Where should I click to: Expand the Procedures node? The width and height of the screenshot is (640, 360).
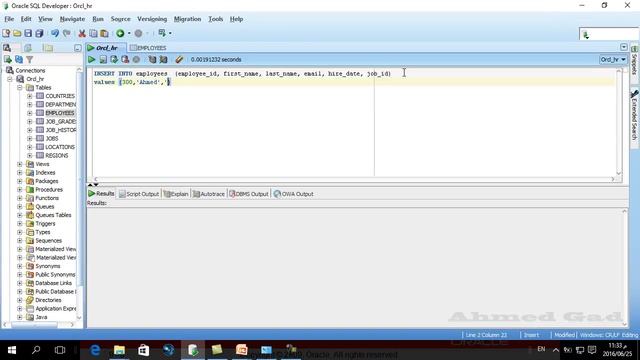pos(20,190)
